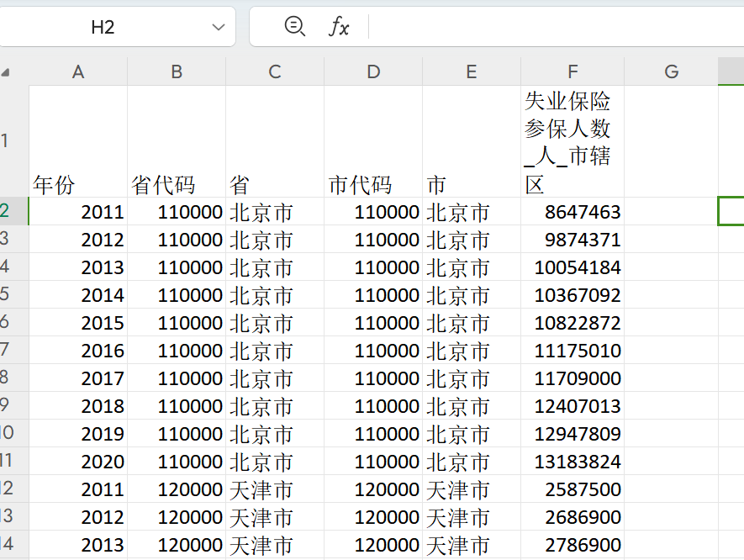Click 北京市 in column E of row 11
Viewport: 744px width, 560px height.
pos(472,462)
